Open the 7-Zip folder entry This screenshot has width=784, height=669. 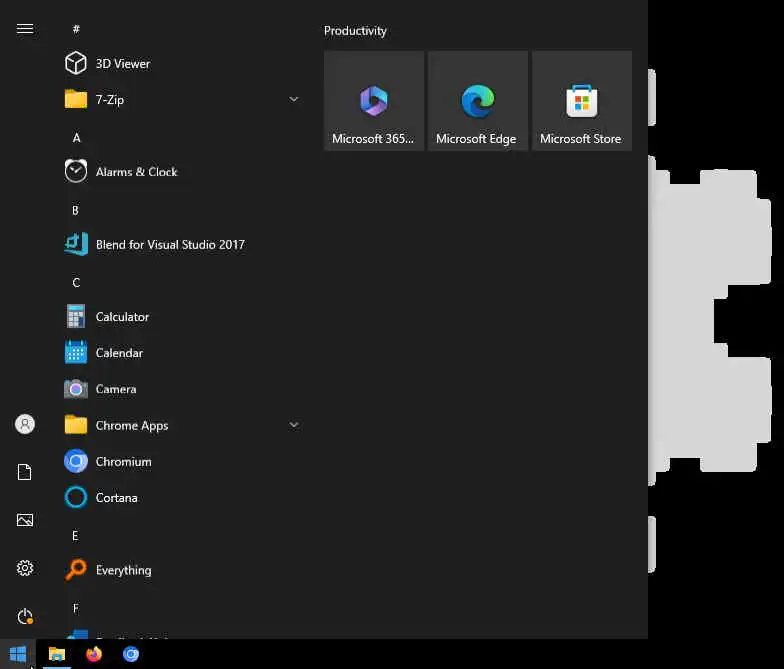pyautogui.click(x=182, y=100)
